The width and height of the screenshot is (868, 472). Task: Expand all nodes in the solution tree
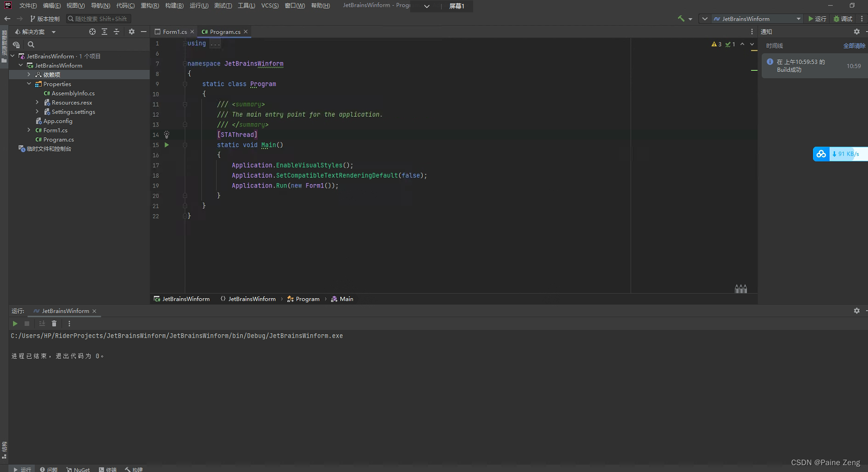[104, 31]
